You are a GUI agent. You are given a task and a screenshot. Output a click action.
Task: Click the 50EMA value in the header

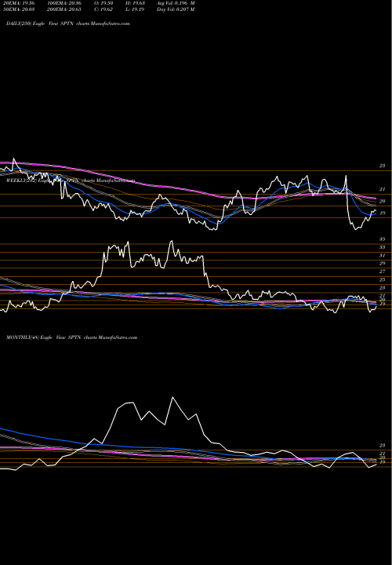tap(19, 9)
